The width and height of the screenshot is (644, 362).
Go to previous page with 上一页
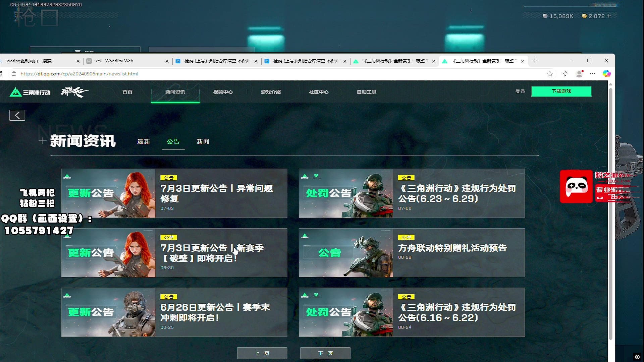(x=262, y=353)
